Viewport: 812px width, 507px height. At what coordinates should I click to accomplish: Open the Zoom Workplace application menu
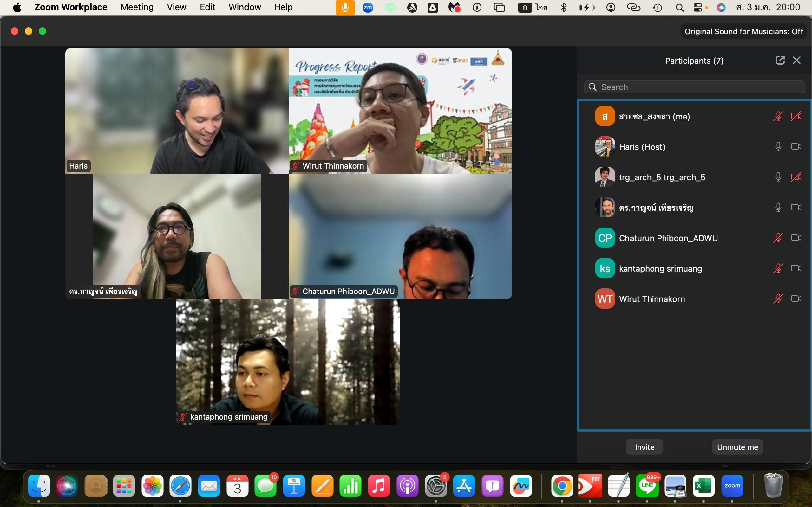tap(71, 7)
